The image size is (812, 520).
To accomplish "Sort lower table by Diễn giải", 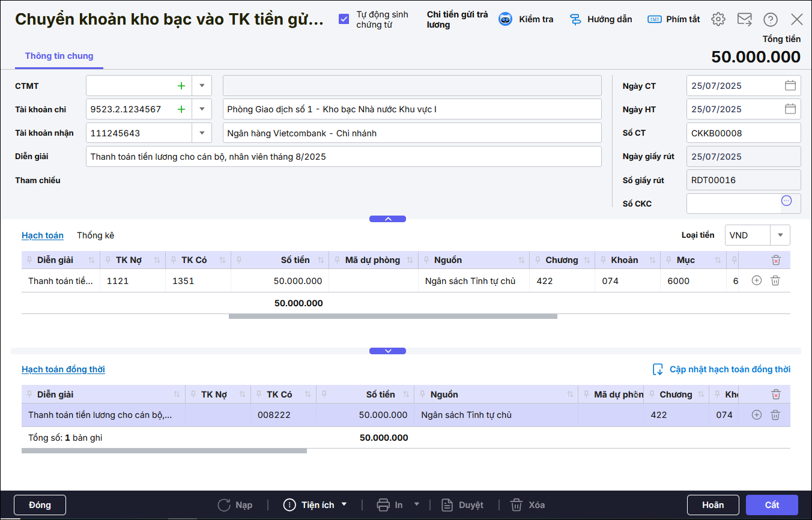I will 177,395.
